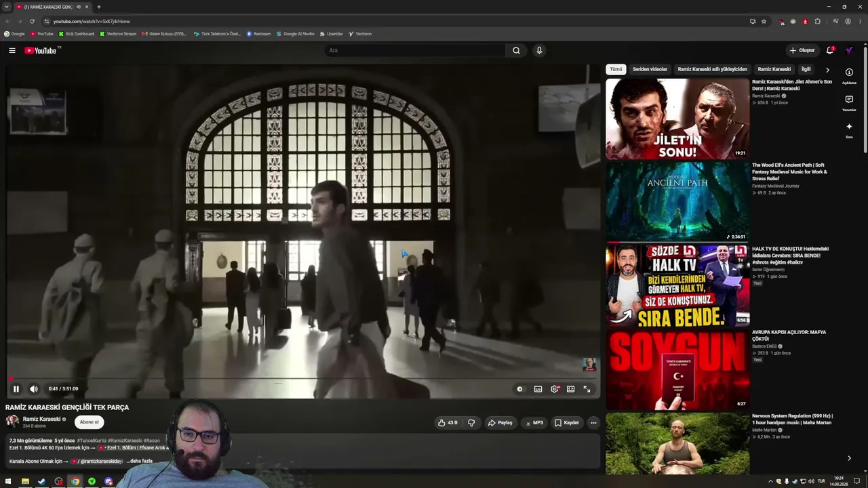Viewport: 868px width, 488px height.
Task: Select the Ramiz Karaeski filter chip
Action: (774, 69)
